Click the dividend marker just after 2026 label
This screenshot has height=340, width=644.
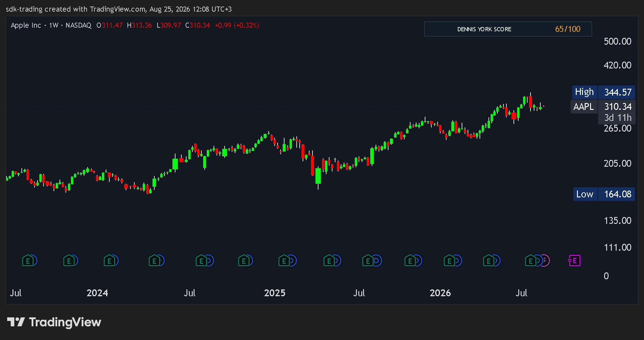(x=458, y=261)
